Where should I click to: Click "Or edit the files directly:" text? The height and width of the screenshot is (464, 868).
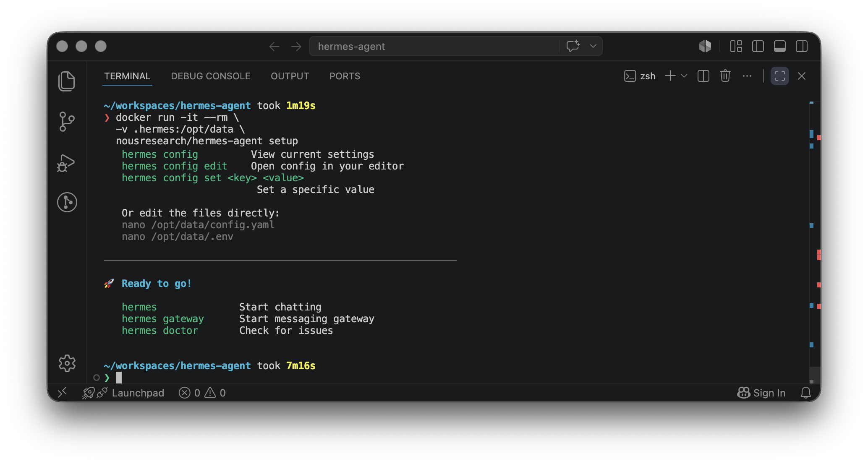[x=201, y=213]
